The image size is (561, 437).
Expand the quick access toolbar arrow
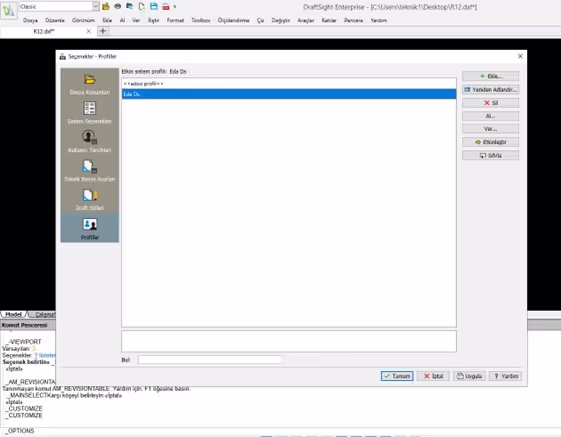[x=175, y=6]
